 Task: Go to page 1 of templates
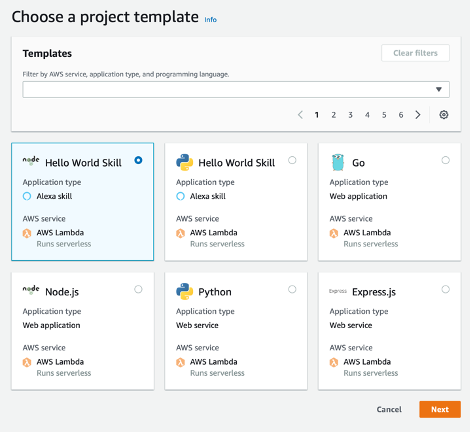(x=317, y=115)
